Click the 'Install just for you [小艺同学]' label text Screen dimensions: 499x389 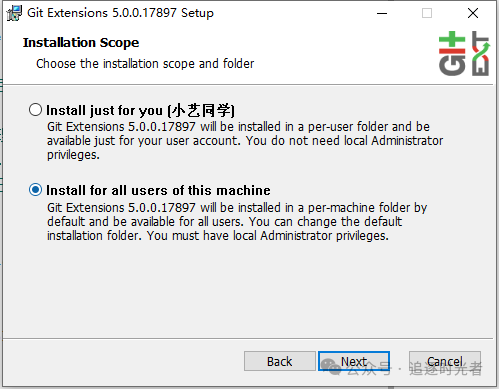(140, 110)
